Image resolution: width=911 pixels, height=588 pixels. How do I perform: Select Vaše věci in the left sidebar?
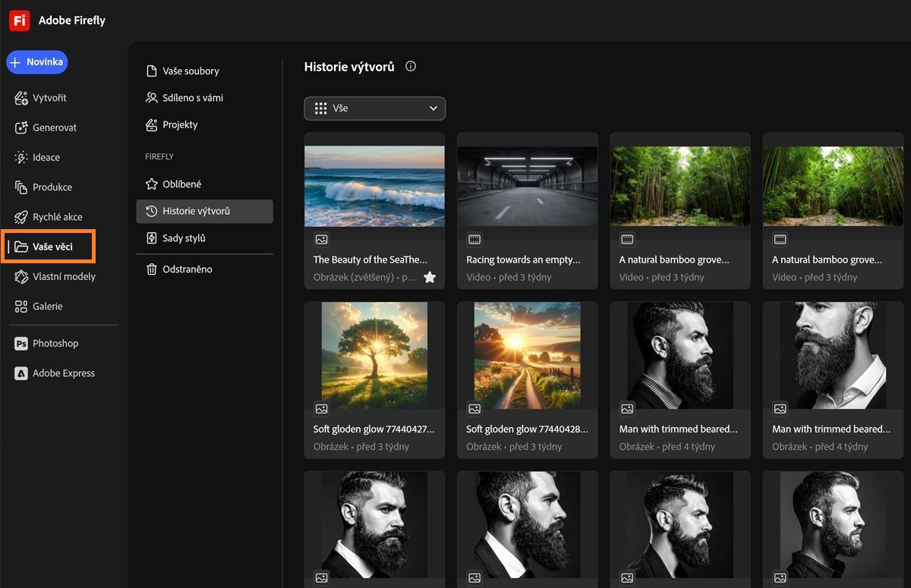(49, 247)
